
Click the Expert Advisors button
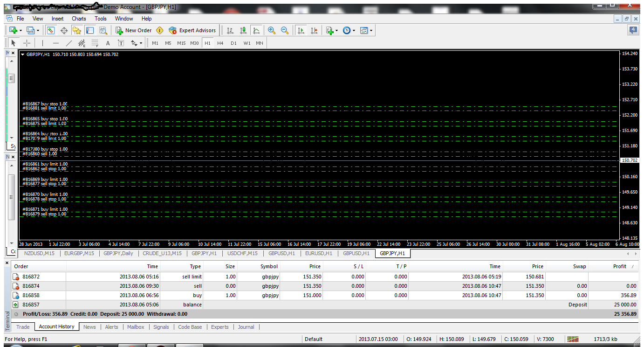tap(192, 30)
